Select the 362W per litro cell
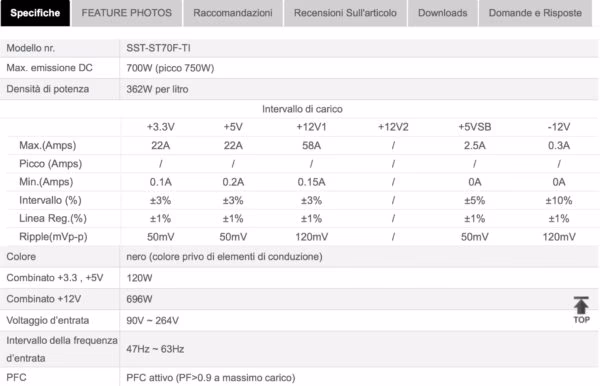600x386 pixels. click(x=157, y=89)
